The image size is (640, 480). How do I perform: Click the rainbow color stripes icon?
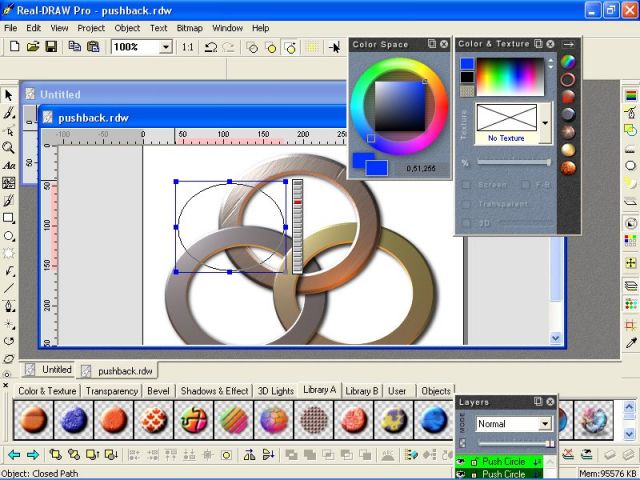[x=631, y=96]
